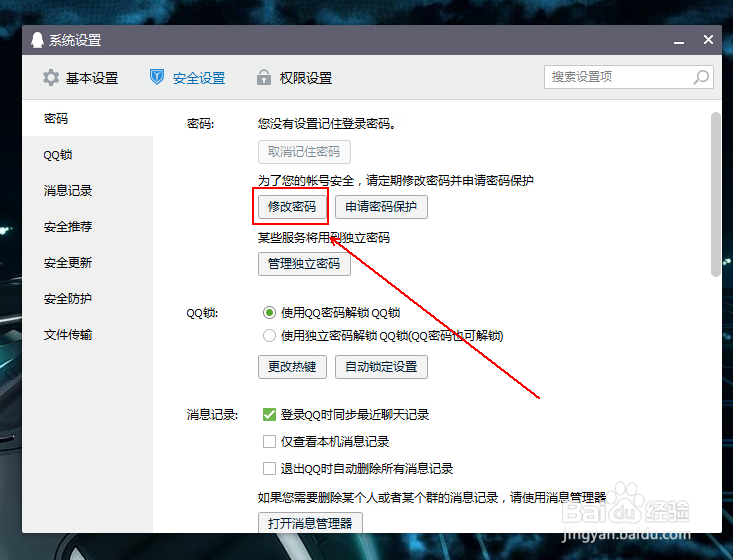Screen dimensions: 733x560
Task: Focus the 搜索设置项 search field
Action: (628, 77)
